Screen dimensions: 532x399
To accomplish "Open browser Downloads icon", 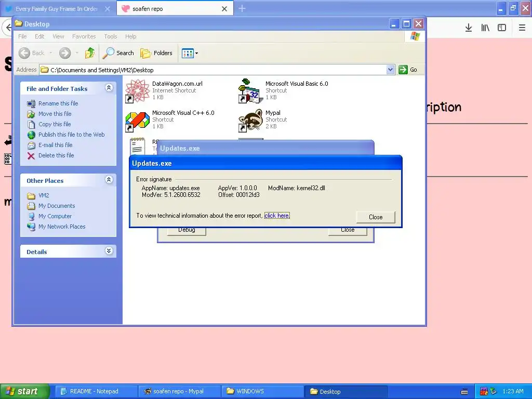I will click(x=469, y=28).
